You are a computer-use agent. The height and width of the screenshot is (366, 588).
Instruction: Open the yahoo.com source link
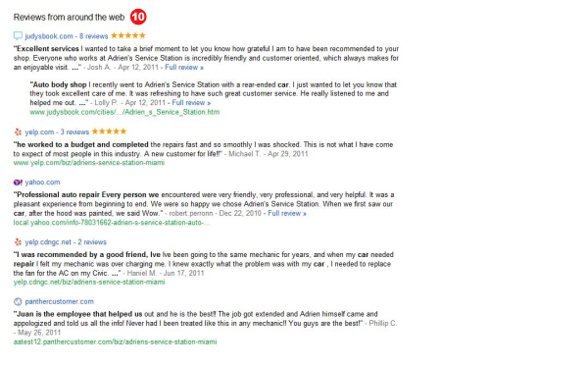(x=42, y=183)
